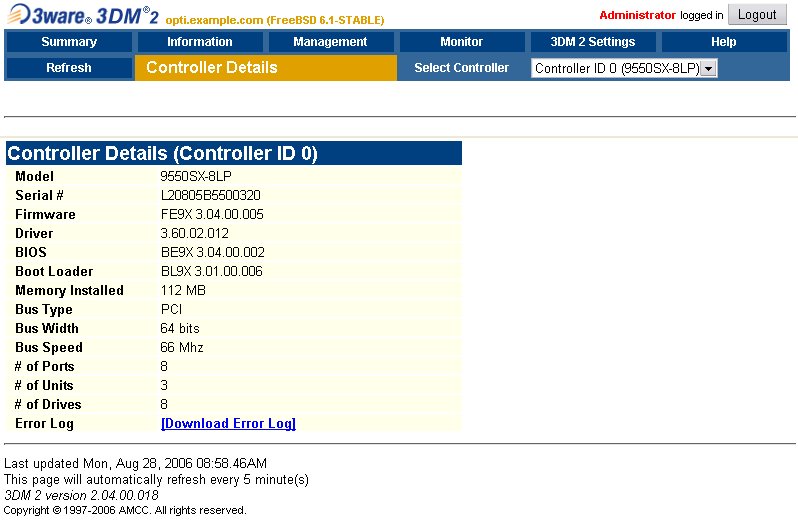Viewport: 798px width, 520px height.
Task: Open the Monitor menu
Action: click(462, 42)
